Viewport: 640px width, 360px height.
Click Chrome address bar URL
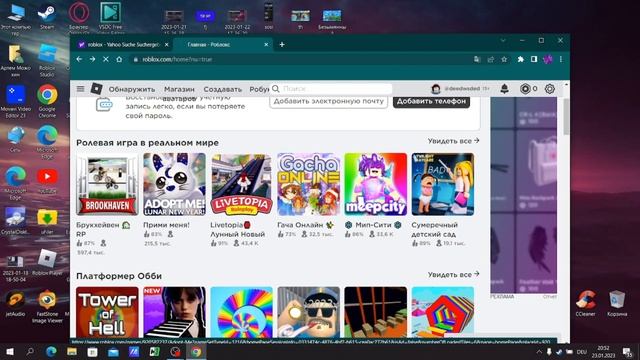[x=177, y=59]
